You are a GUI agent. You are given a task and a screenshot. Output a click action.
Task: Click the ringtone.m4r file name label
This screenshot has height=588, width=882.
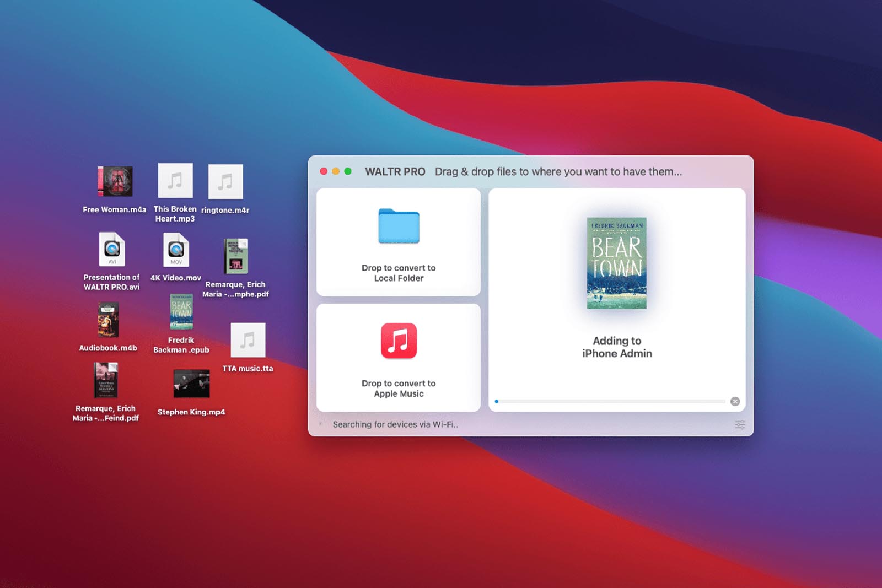click(x=225, y=210)
